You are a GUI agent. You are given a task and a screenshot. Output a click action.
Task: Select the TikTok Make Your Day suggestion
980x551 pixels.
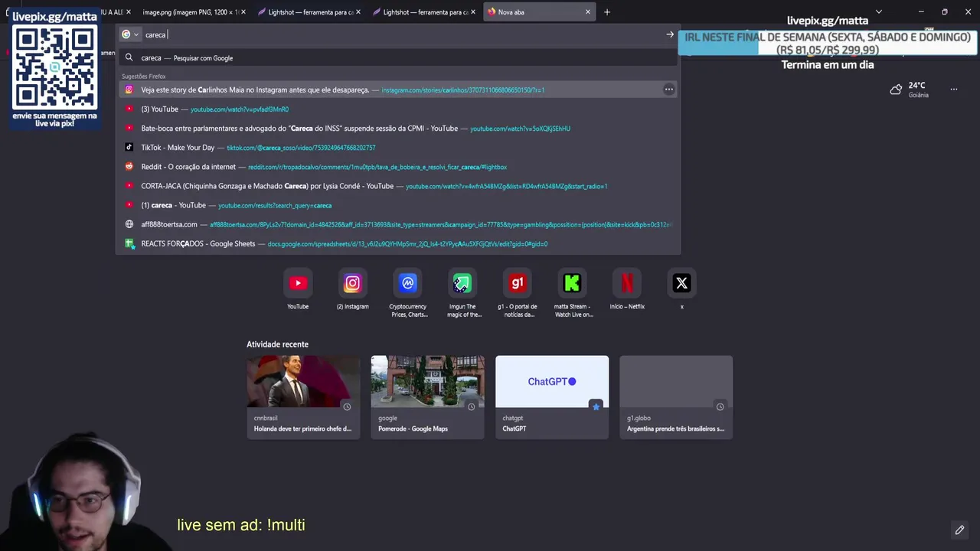398,148
